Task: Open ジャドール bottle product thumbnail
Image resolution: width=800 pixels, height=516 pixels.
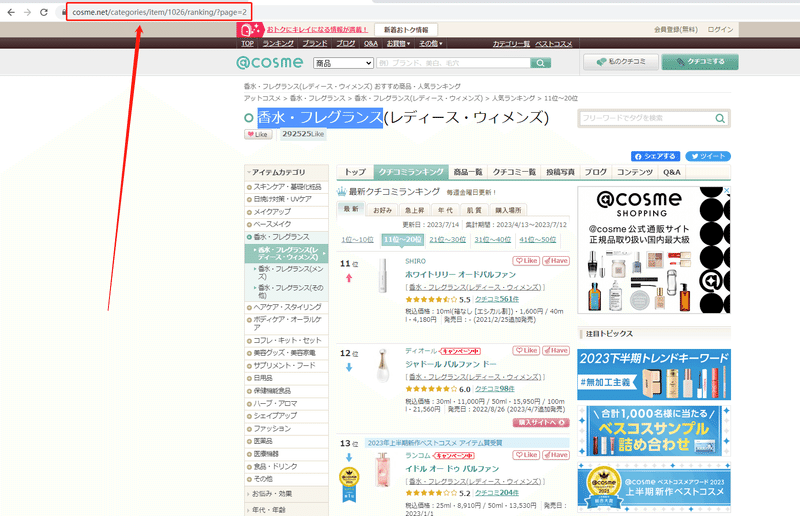Action: (383, 365)
